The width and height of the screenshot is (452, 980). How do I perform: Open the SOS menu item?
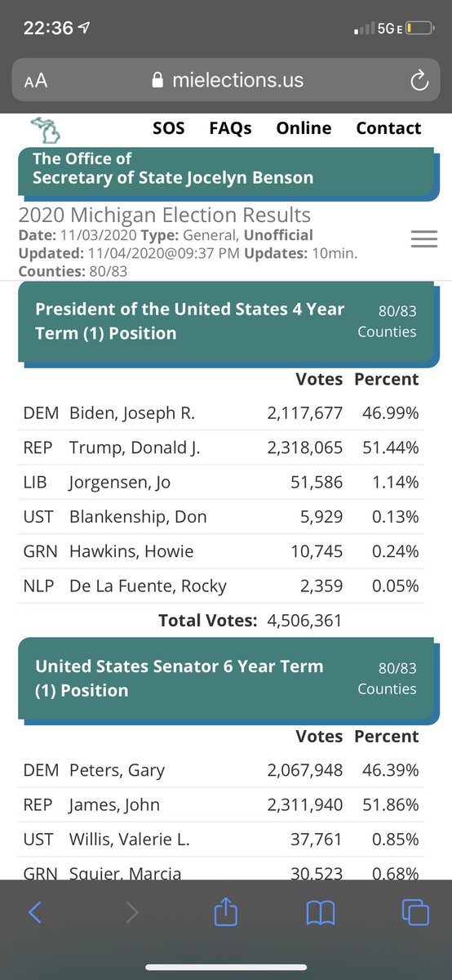coord(169,128)
